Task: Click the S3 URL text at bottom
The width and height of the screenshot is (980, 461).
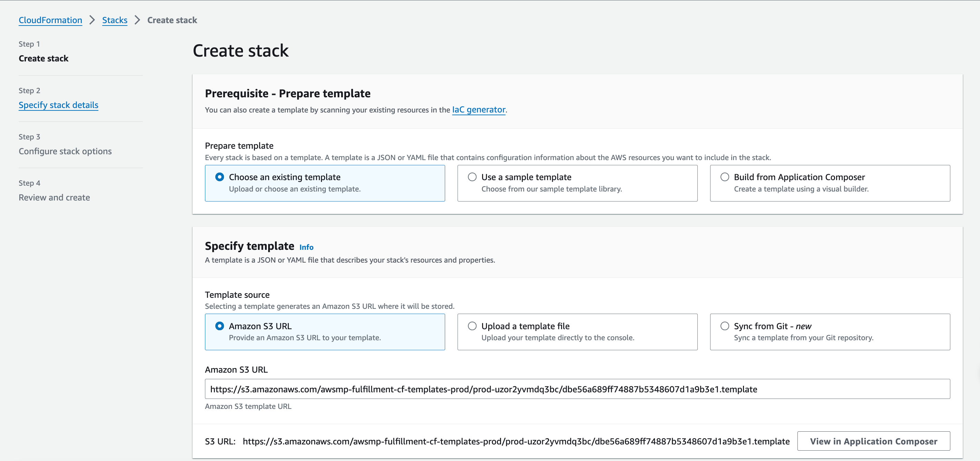Action: click(516, 441)
